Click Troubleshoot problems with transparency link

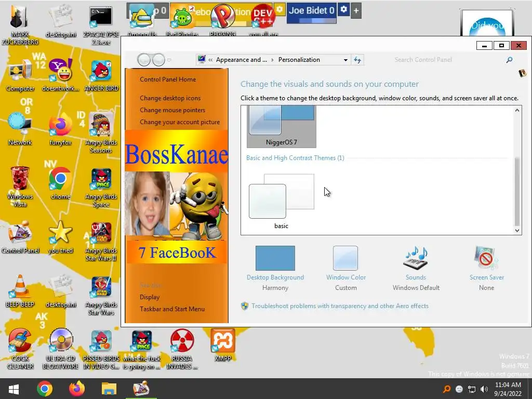pyautogui.click(x=340, y=306)
